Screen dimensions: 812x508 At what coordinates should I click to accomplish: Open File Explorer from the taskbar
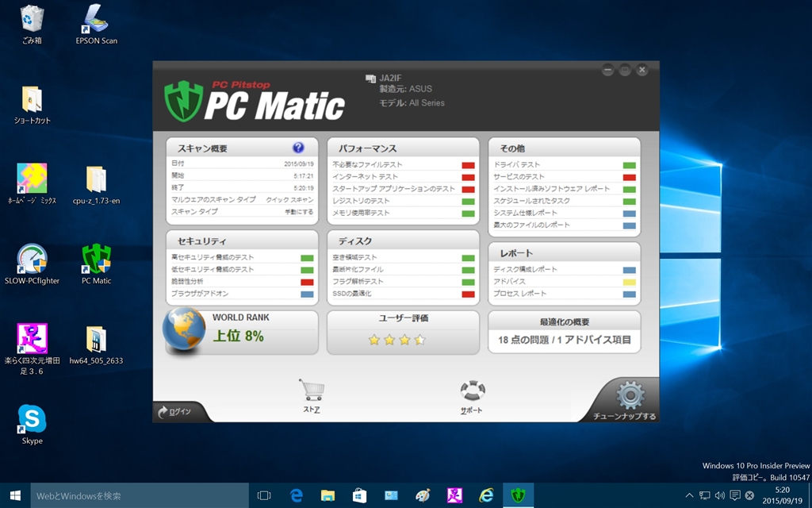point(327,495)
